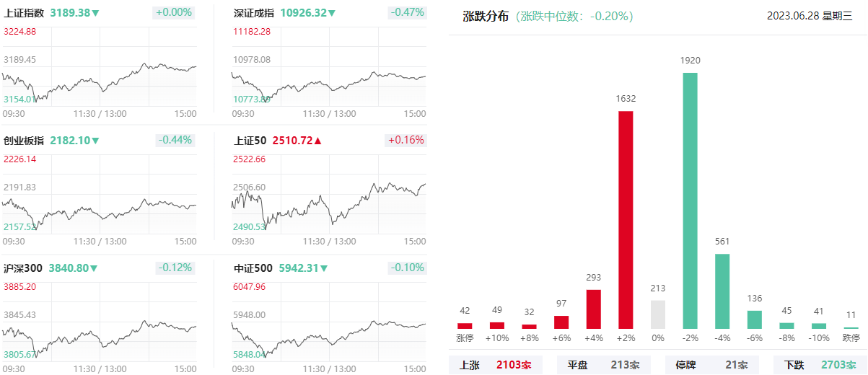The image size is (868, 375).
Task: Click the down arrow next to 中证500 5942.31
Action: click(324, 268)
